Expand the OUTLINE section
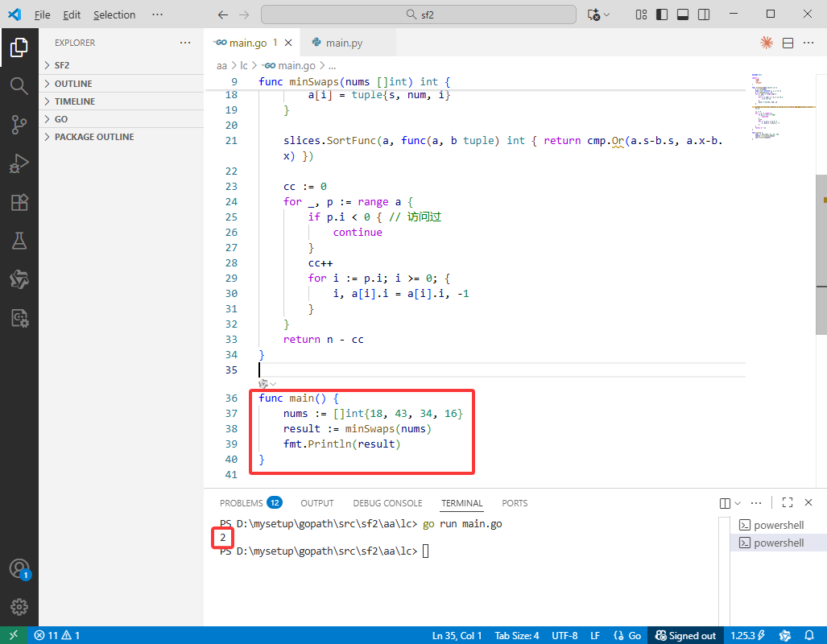This screenshot has height=644, width=827. pyautogui.click(x=122, y=84)
